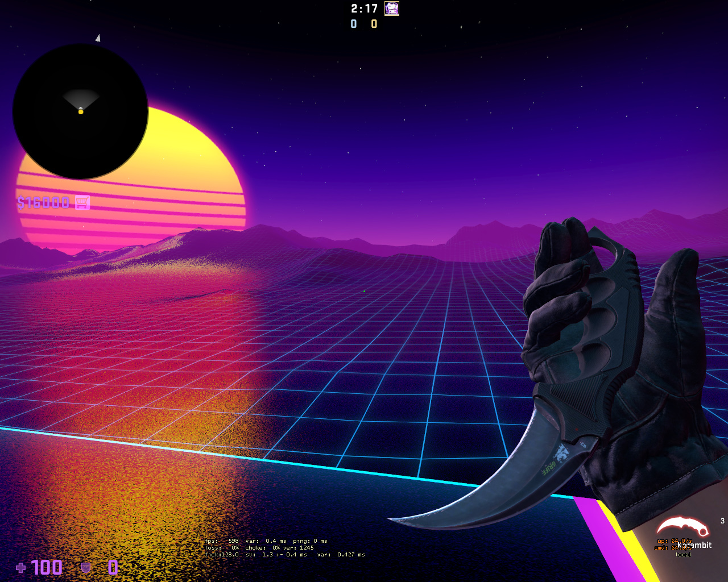This screenshot has height=582, width=728.
Task: Click the choke: 0% readout
Action: click(263, 548)
